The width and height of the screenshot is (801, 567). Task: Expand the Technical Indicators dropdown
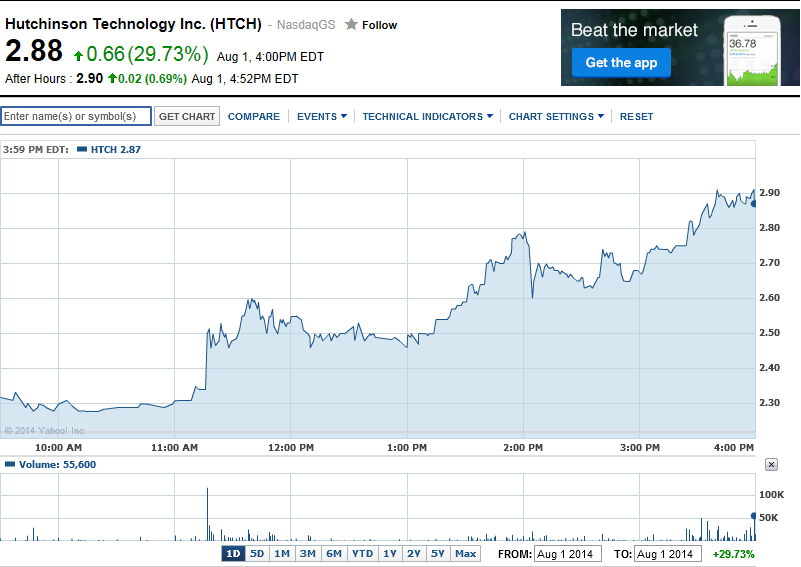[428, 116]
